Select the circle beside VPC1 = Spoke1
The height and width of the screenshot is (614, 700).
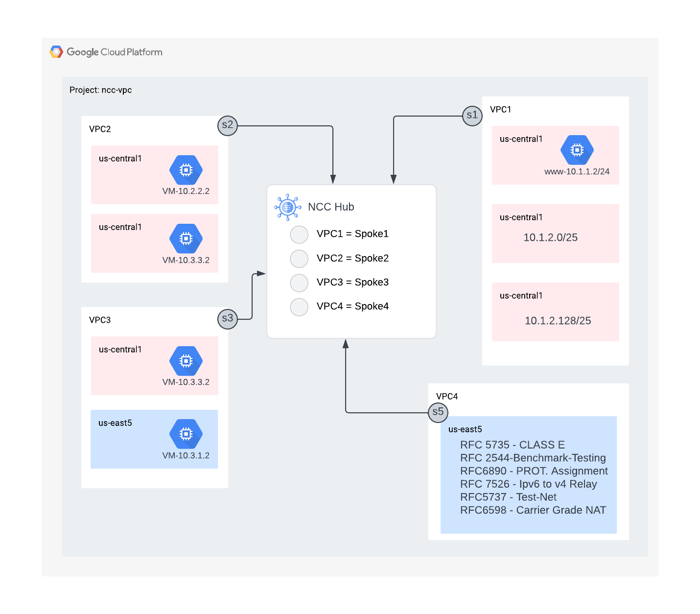click(x=299, y=235)
